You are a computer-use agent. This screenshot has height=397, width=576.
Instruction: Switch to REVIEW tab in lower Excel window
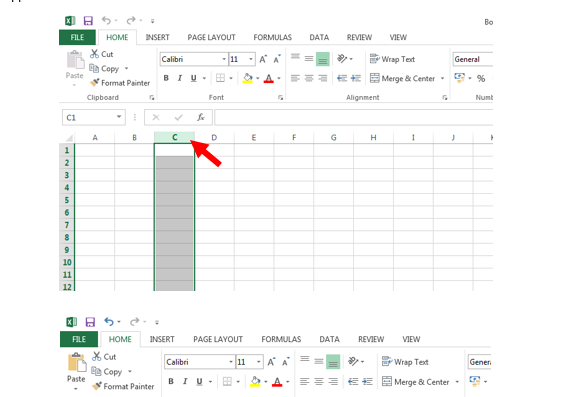[371, 339]
